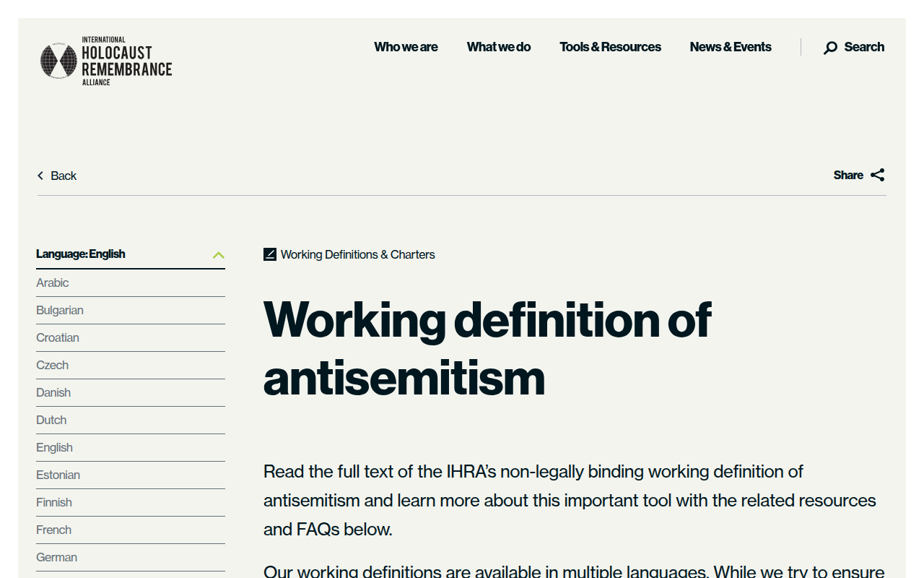Select Czech language
The height and width of the screenshot is (578, 924).
coord(131,366)
